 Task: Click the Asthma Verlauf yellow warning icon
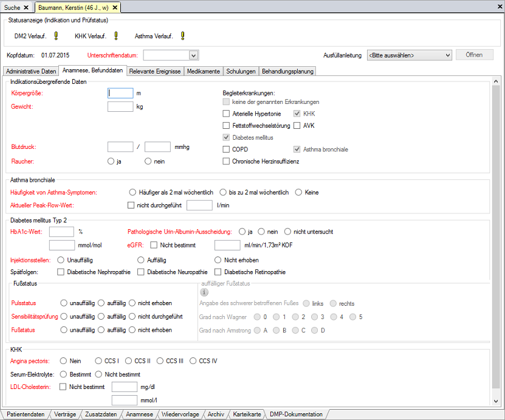pyautogui.click(x=182, y=36)
